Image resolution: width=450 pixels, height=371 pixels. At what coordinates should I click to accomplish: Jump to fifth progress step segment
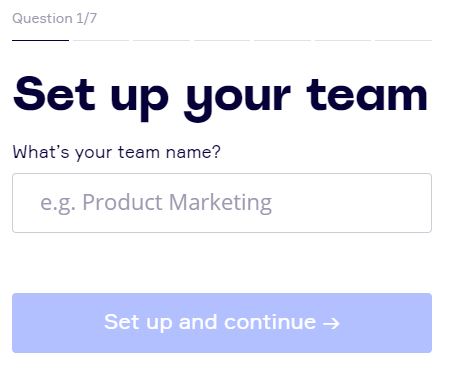[x=282, y=40]
